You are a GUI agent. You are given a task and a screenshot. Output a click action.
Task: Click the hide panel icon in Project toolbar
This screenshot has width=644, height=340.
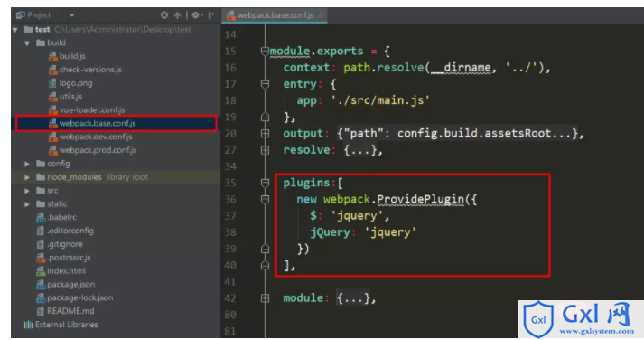click(211, 15)
